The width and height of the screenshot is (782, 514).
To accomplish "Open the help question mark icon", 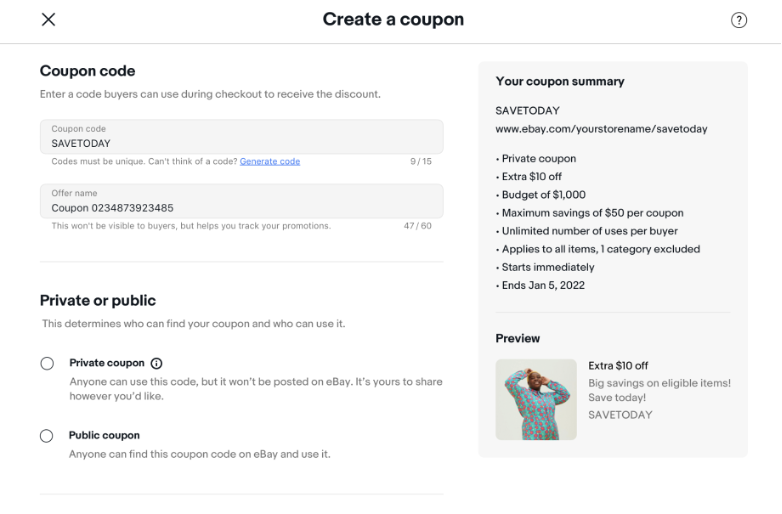I will pyautogui.click(x=739, y=20).
